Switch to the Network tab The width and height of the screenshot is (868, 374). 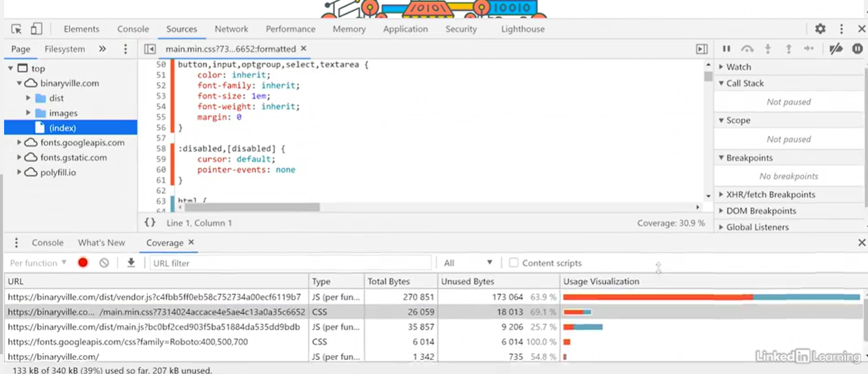231,29
